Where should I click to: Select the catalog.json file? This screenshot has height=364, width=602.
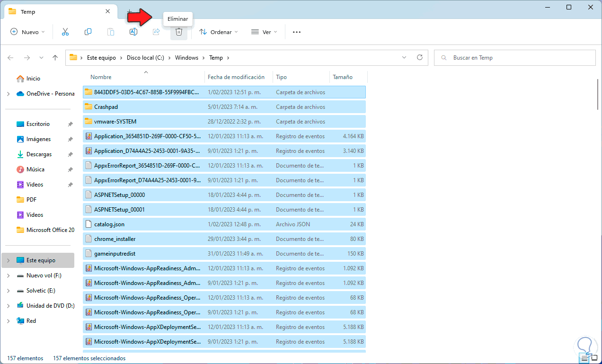point(109,224)
